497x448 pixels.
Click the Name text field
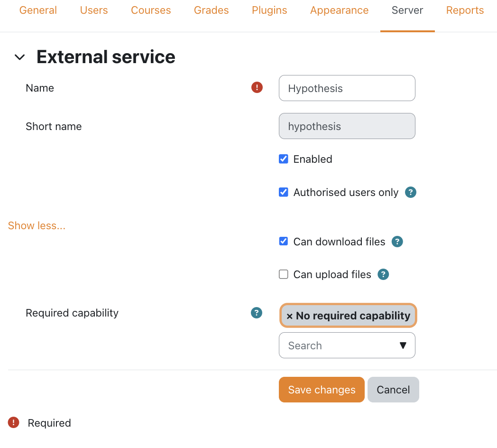click(347, 88)
